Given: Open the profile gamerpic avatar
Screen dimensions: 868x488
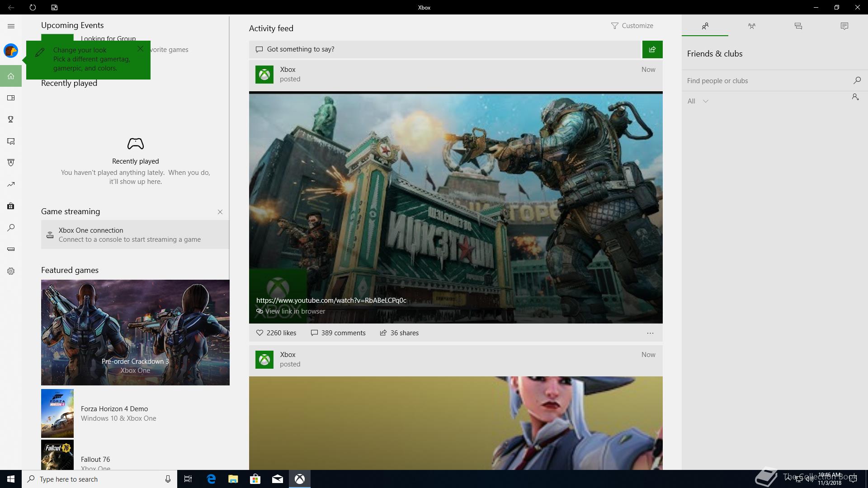Looking at the screenshot, I should [11, 51].
